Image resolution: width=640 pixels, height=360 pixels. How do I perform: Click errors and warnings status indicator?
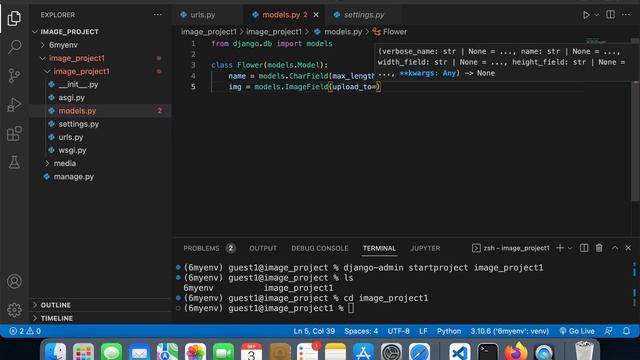tap(25, 331)
